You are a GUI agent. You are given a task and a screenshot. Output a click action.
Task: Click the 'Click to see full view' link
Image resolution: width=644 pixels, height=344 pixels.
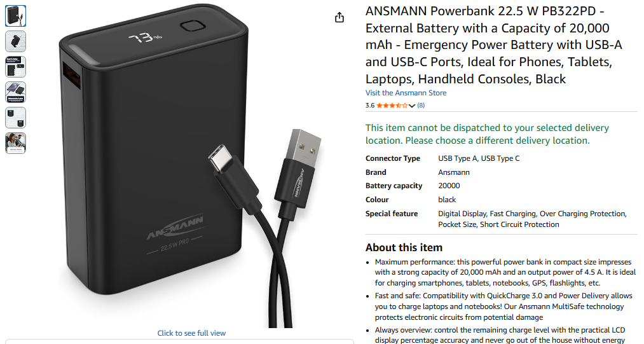coord(191,333)
